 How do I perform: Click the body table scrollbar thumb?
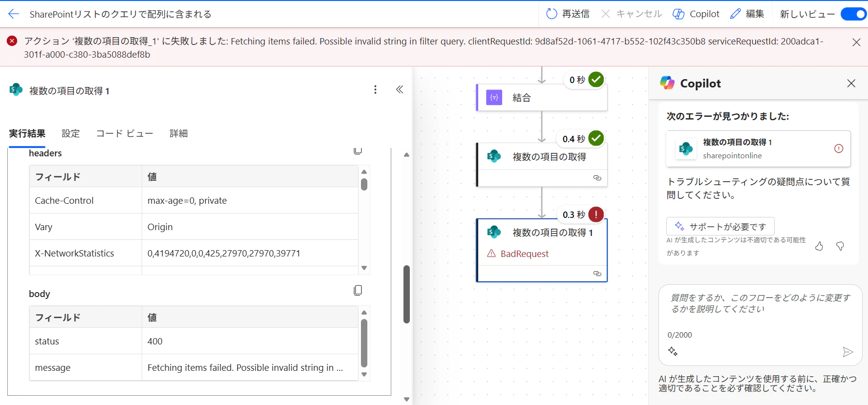click(x=364, y=342)
